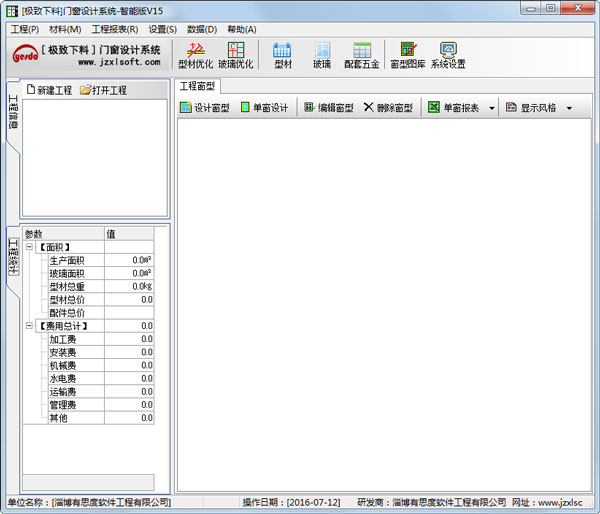The height and width of the screenshot is (514, 600).
Task: Minimize the application window
Action: 531,8
